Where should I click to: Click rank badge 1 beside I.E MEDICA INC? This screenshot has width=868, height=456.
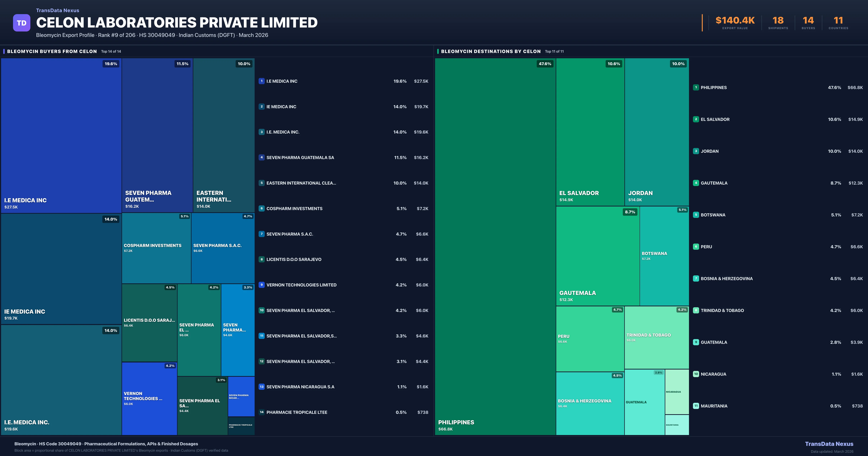coord(261,81)
